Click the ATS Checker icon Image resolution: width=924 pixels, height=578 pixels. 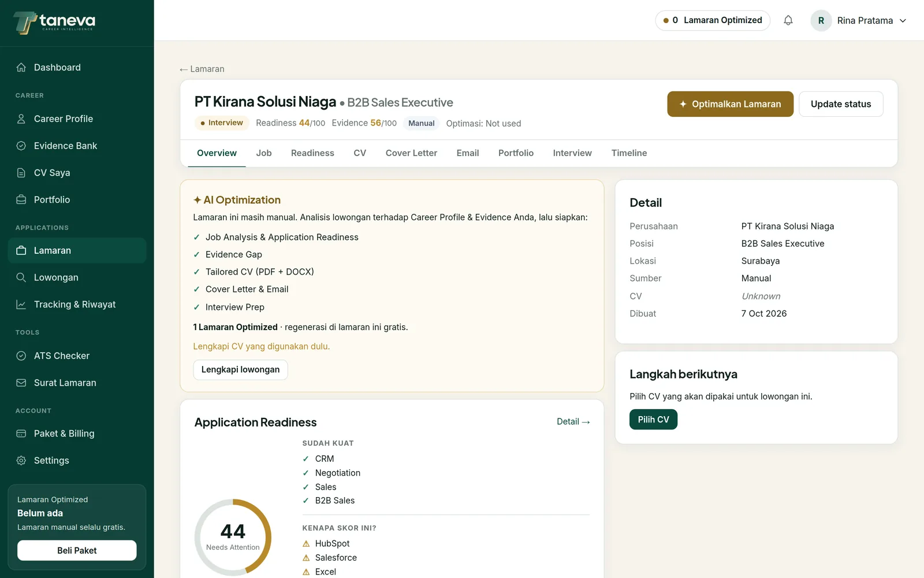[x=21, y=356]
